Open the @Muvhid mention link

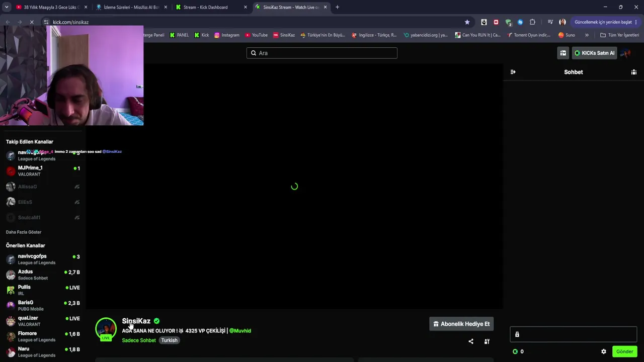point(240,331)
